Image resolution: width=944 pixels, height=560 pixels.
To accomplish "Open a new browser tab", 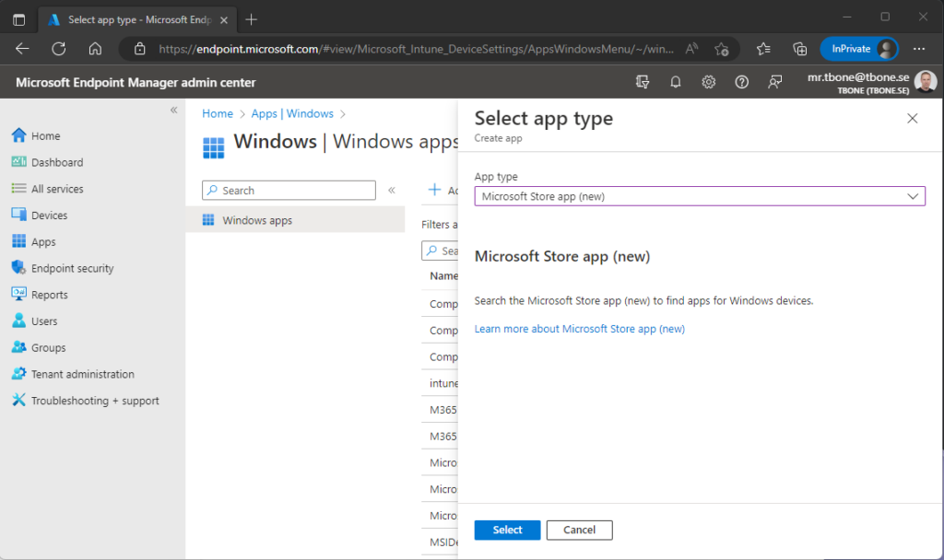I will pyautogui.click(x=251, y=20).
